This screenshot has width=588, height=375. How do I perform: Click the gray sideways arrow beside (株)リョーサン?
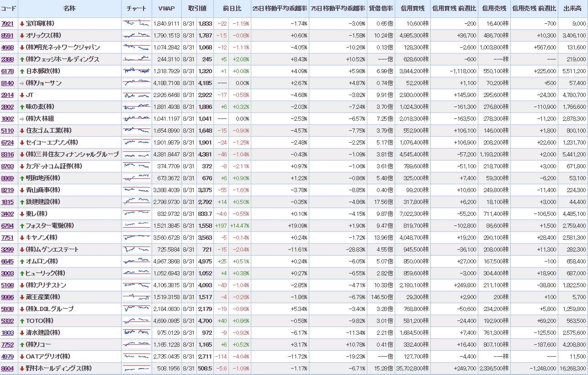pos(21,83)
